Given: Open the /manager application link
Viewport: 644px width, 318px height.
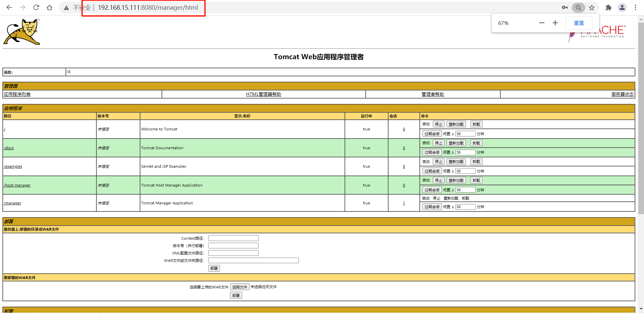Looking at the screenshot, I should click(x=12, y=203).
